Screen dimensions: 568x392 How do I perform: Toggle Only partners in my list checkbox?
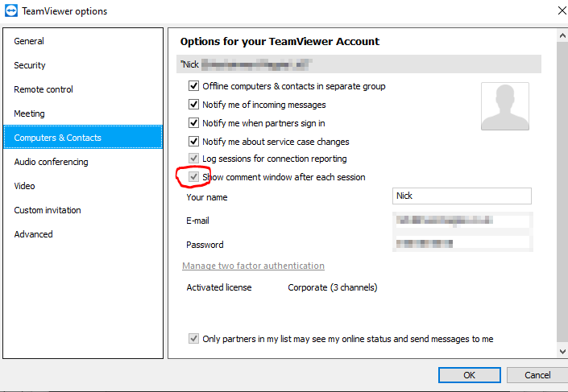click(194, 338)
